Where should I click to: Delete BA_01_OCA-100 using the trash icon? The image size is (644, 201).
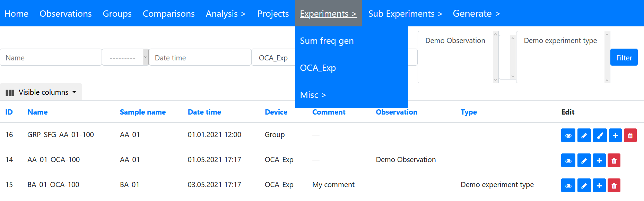(614, 186)
